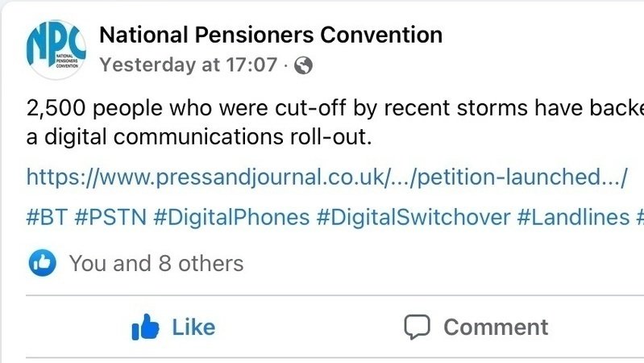Click the #DigitalPhones hashtag
Screen dimensions: 644x363
[230, 217]
